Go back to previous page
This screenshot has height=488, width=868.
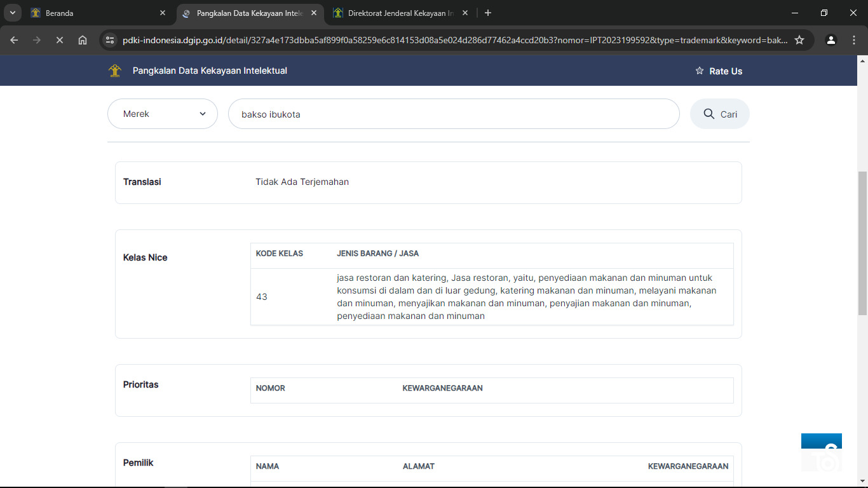point(14,40)
